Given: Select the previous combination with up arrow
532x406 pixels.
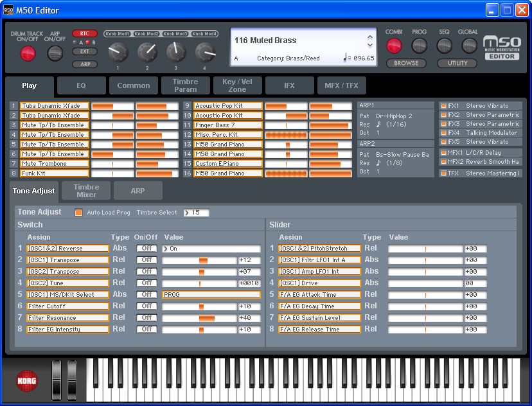Looking at the screenshot, I should click(370, 37).
